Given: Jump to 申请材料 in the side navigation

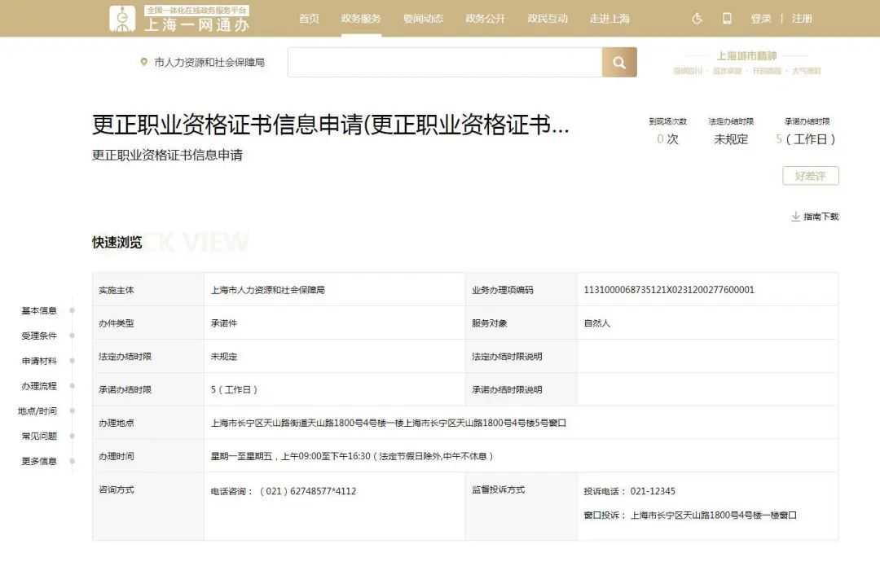Looking at the screenshot, I should click(x=39, y=361).
